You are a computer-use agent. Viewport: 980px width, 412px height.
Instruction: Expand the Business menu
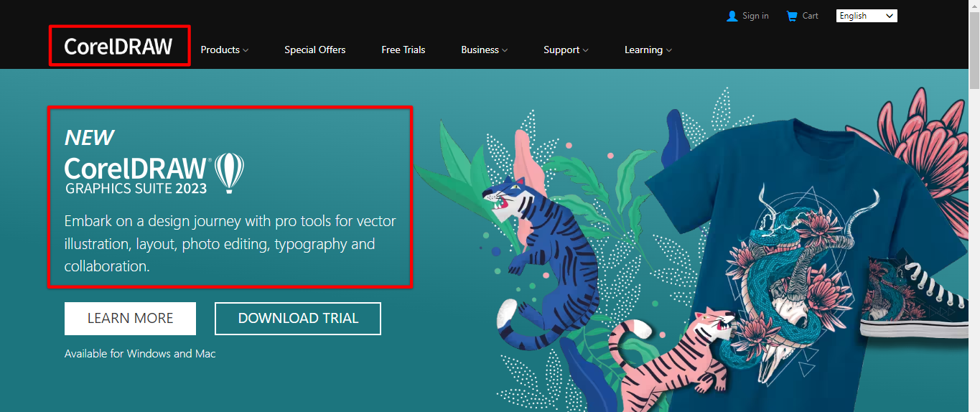pyautogui.click(x=485, y=50)
